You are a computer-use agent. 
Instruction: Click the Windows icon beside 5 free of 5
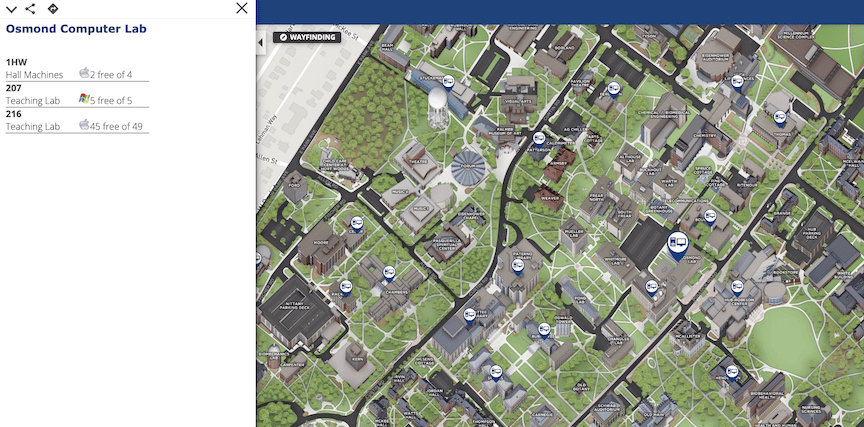coord(84,99)
